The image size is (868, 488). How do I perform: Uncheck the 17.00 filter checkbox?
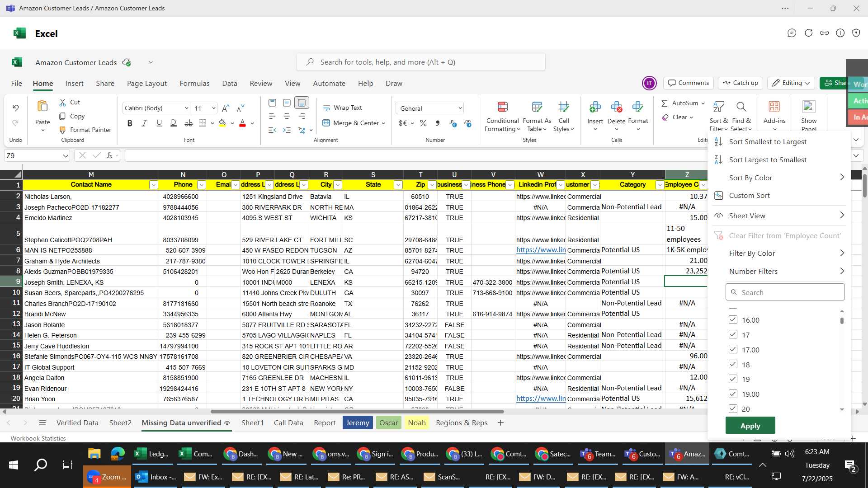[x=733, y=350]
